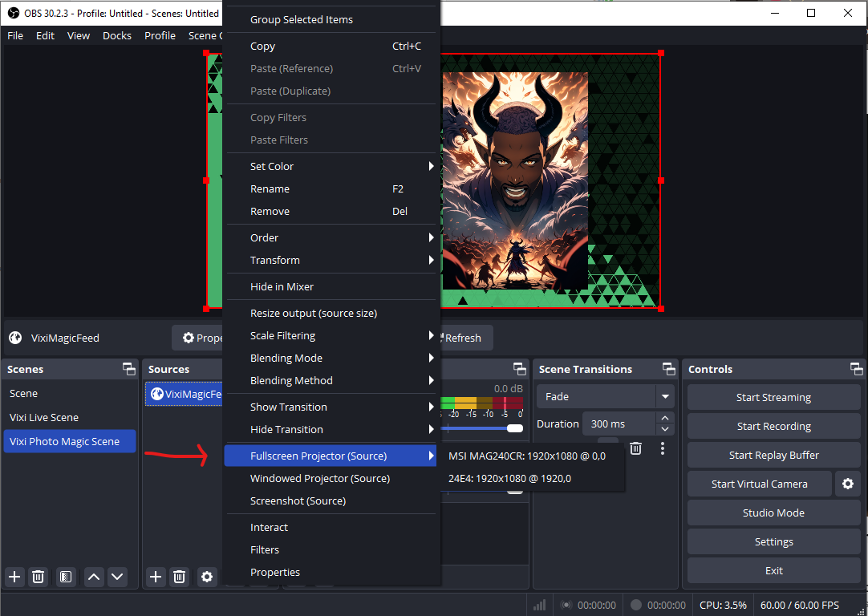Open scene filters icon in Scenes dock

(65, 577)
